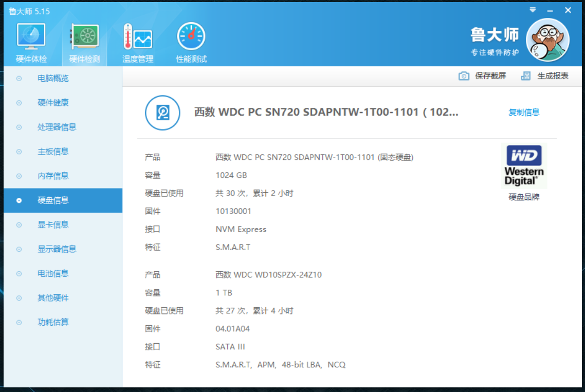585x392 pixels.
Task: Click the 西数 WDC WD10SPZX-24Z10 product text
Action: [269, 275]
